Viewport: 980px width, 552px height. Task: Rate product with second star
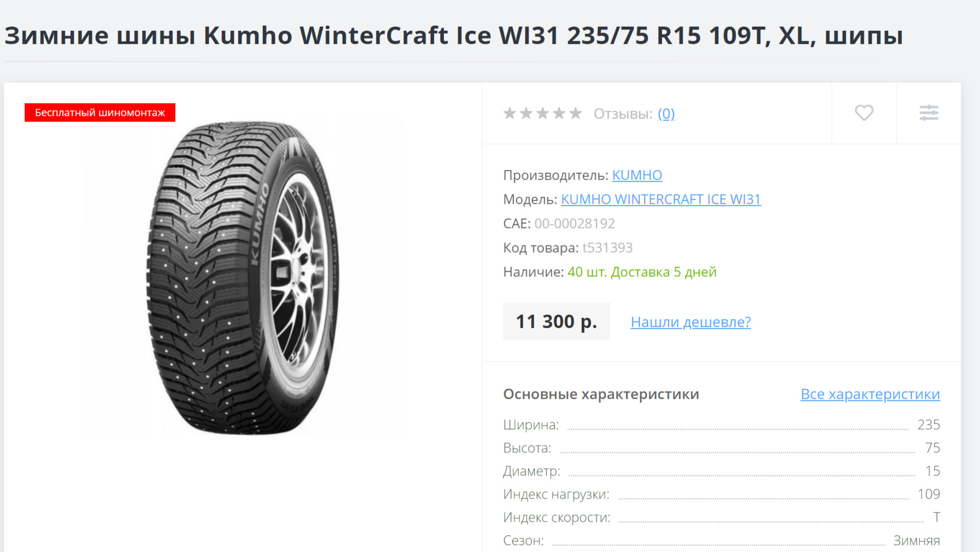pos(526,113)
